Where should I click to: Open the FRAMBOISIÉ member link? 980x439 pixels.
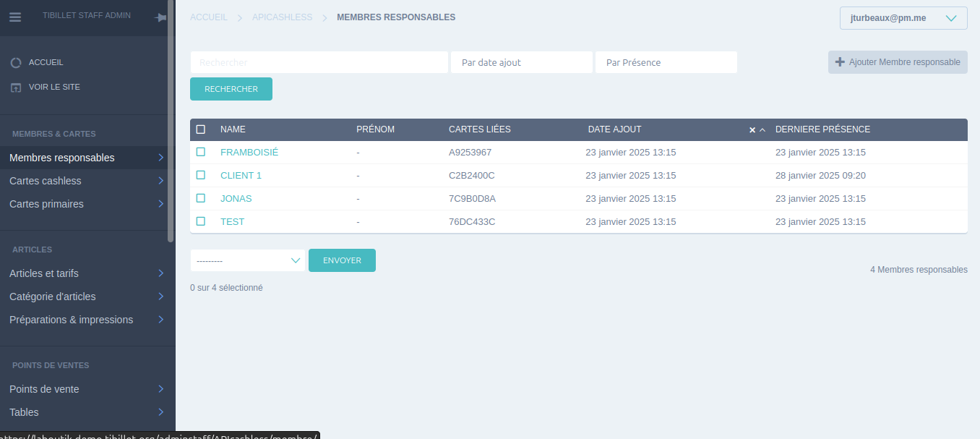[249, 153]
